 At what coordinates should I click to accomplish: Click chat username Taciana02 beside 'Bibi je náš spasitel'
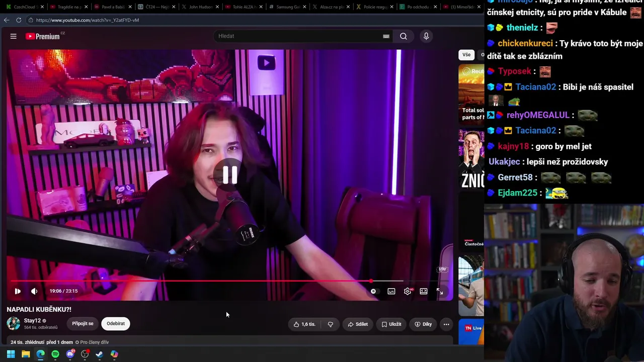[535, 87]
